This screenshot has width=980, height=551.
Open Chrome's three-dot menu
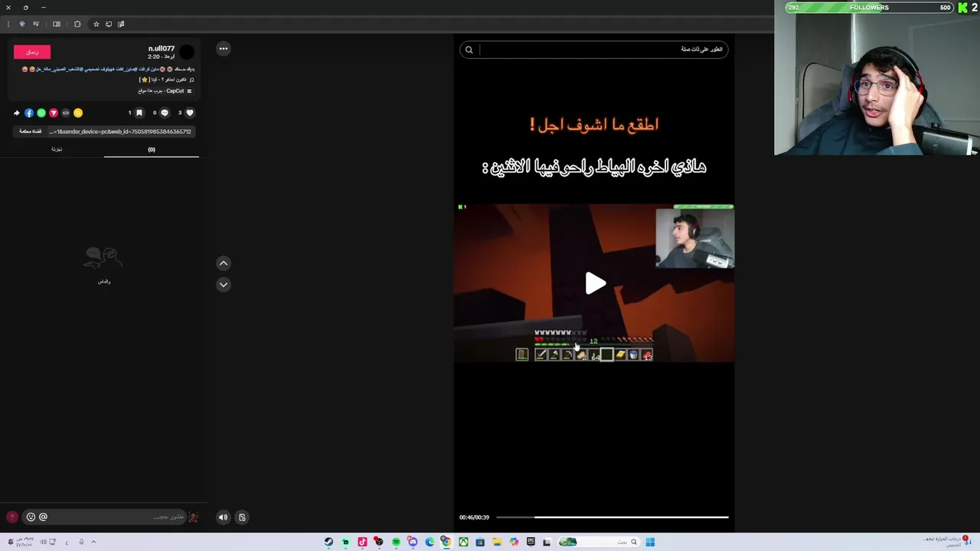pyautogui.click(x=8, y=24)
